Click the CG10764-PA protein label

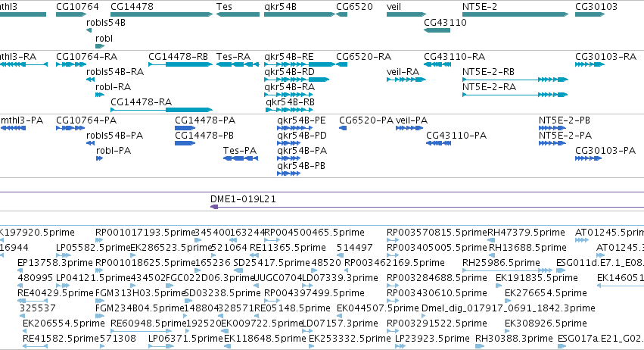click(x=86, y=120)
